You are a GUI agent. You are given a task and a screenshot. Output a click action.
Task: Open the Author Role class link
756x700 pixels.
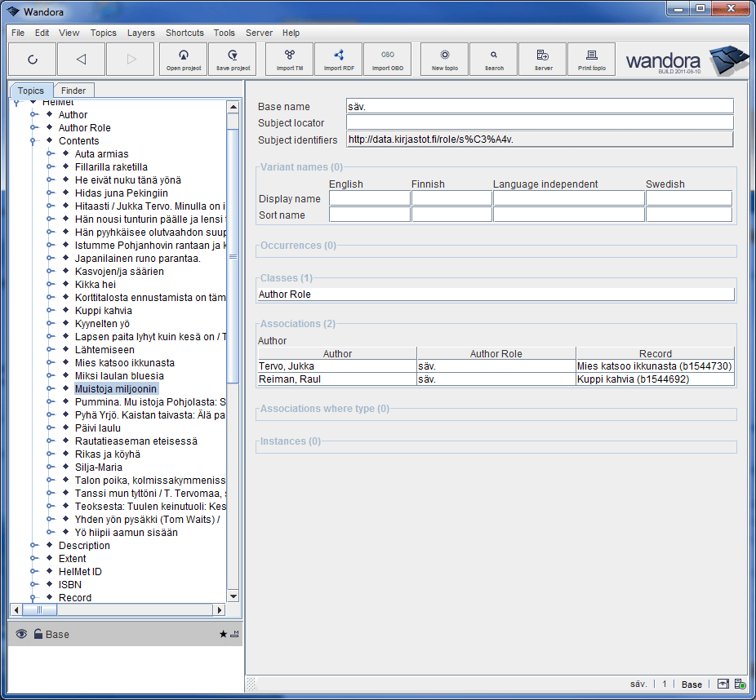tap(285, 295)
